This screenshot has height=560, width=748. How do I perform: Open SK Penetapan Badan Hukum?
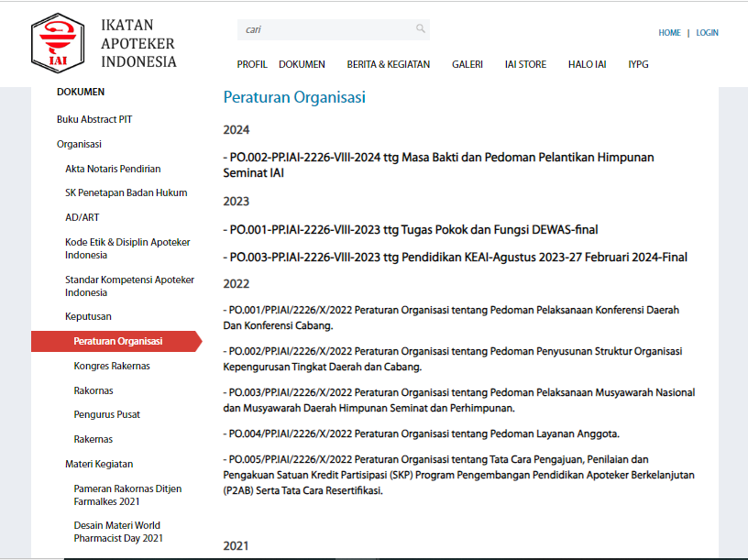tap(126, 192)
